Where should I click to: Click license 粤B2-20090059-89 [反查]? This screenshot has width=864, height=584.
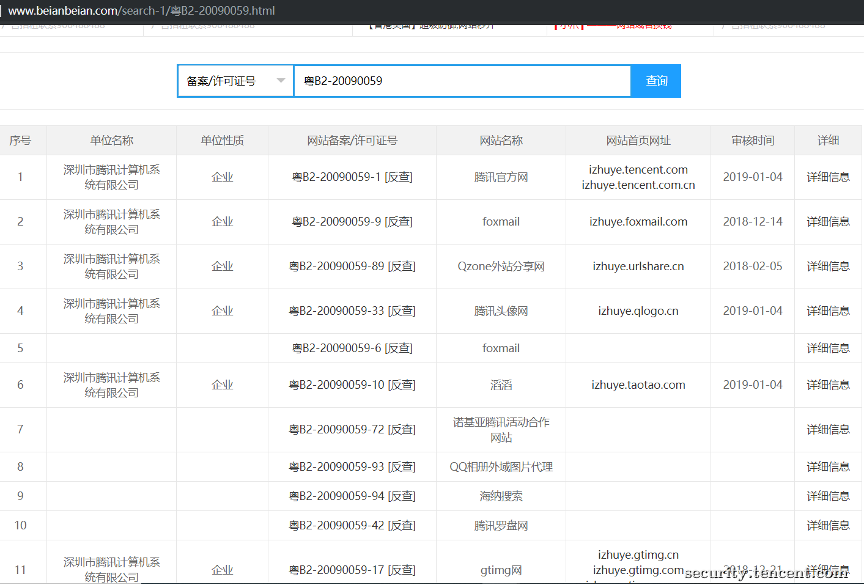[x=352, y=266]
